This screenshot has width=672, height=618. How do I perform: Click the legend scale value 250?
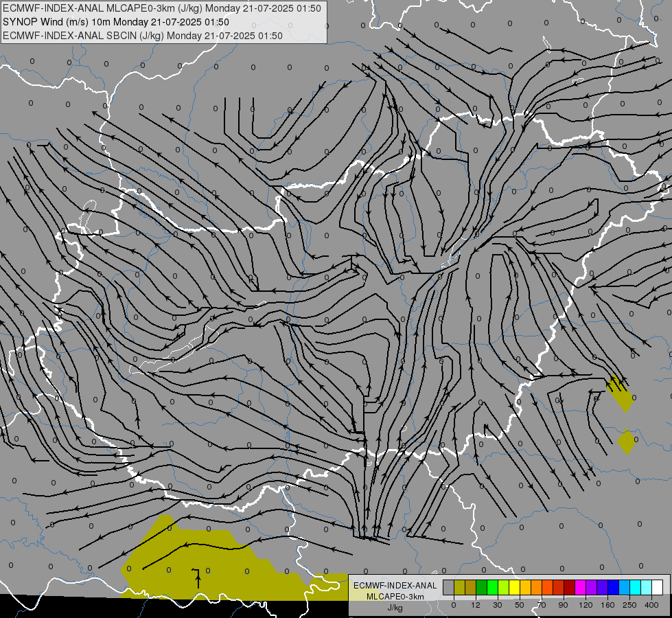pyautogui.click(x=629, y=605)
